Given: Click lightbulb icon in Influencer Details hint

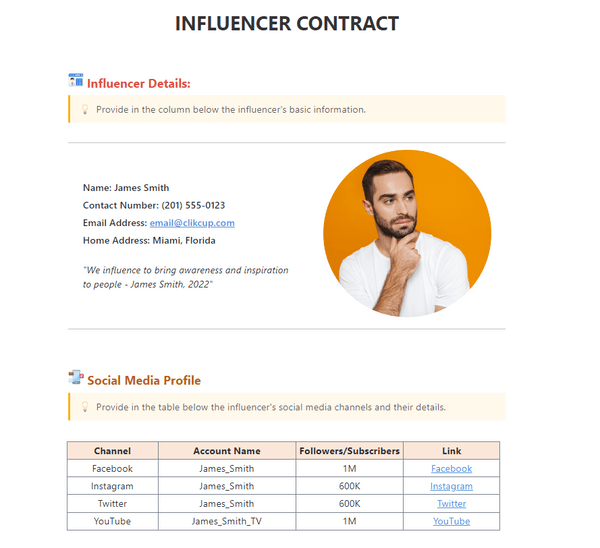Looking at the screenshot, I should 85,110.
